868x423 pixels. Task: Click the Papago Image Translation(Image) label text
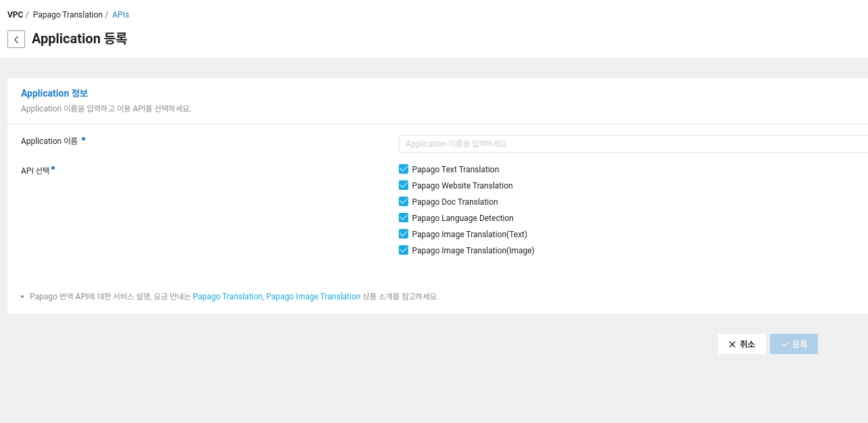(473, 251)
